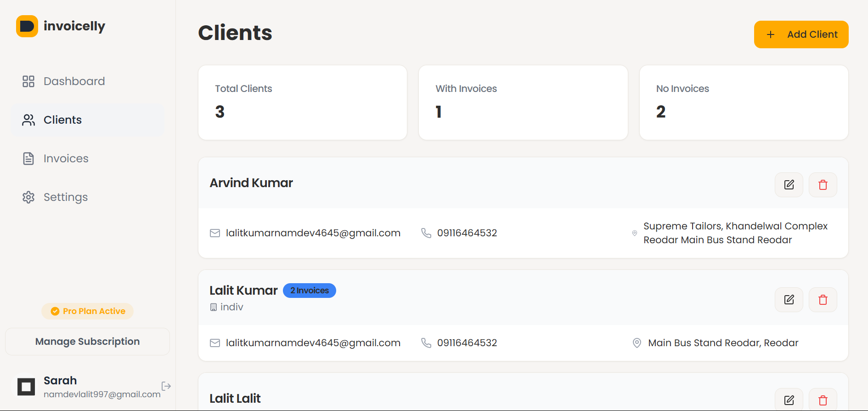The height and width of the screenshot is (411, 868).
Task: Edit the Lalit Lalit client
Action: pos(789,400)
